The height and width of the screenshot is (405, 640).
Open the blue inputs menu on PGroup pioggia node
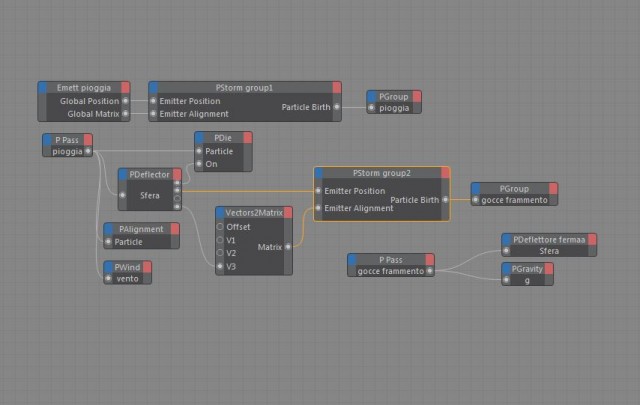371,97
